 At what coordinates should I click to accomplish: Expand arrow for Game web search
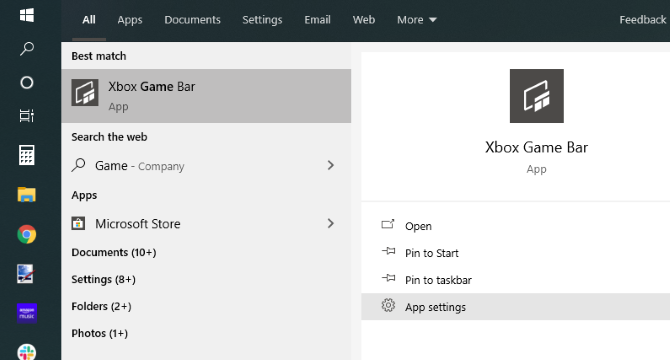331,165
